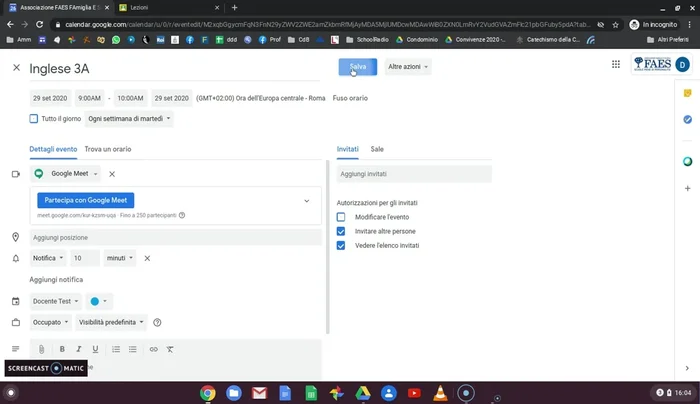Click Partecipa con Google Meet button
The image size is (700, 404).
point(86,200)
